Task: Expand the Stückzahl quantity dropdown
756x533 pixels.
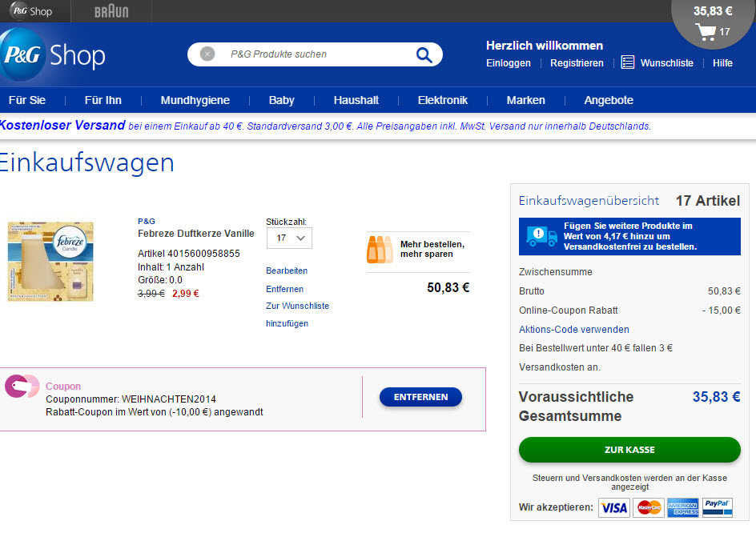Action: click(x=289, y=238)
